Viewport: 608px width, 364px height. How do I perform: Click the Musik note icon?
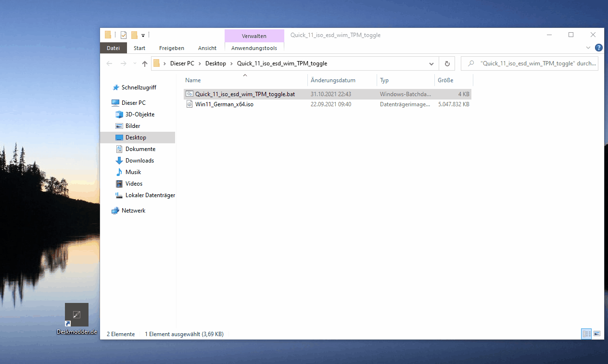click(119, 172)
